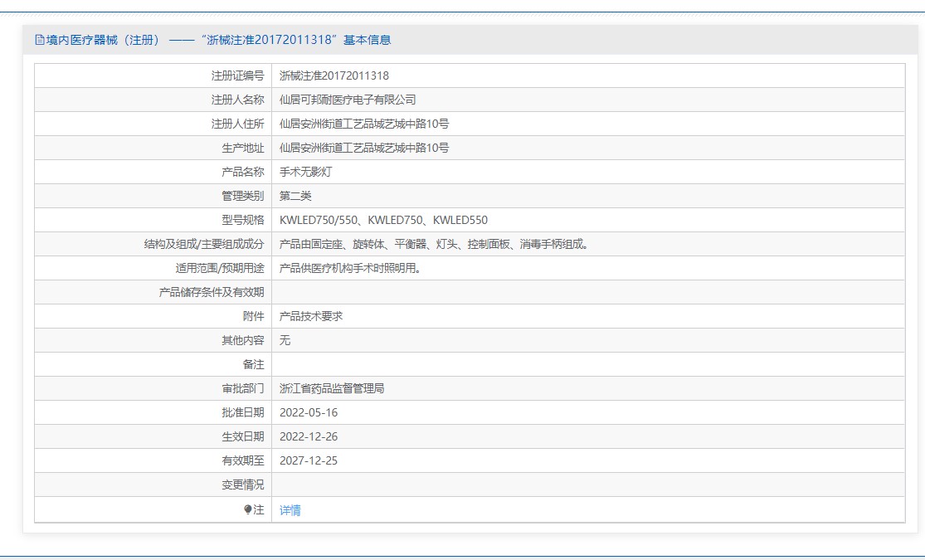Click approval department 浙江省药品监督管理局

[x=332, y=388]
